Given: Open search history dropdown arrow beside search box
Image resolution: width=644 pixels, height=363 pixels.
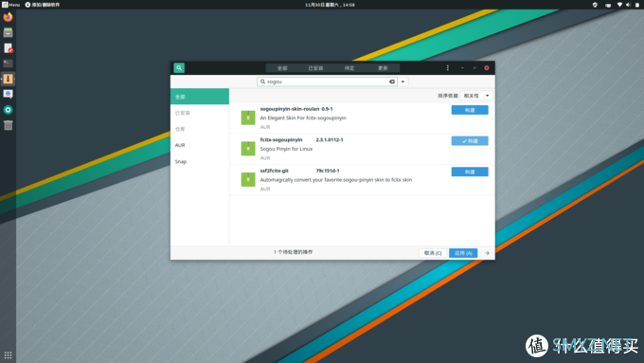Looking at the screenshot, I should pyautogui.click(x=402, y=82).
